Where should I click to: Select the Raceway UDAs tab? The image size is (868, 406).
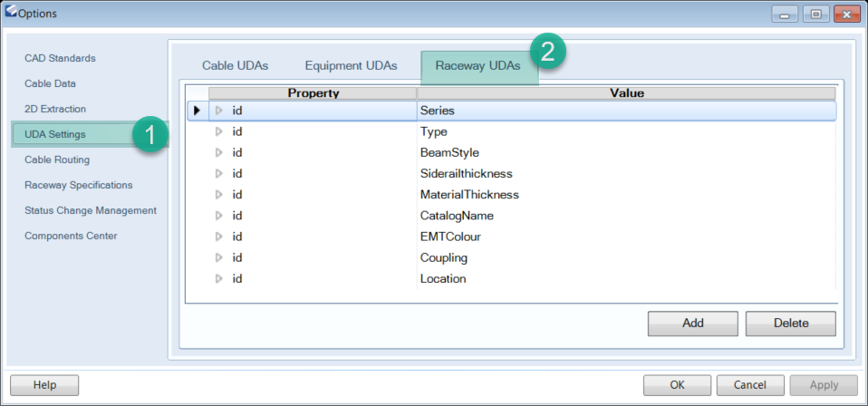pyautogui.click(x=477, y=66)
